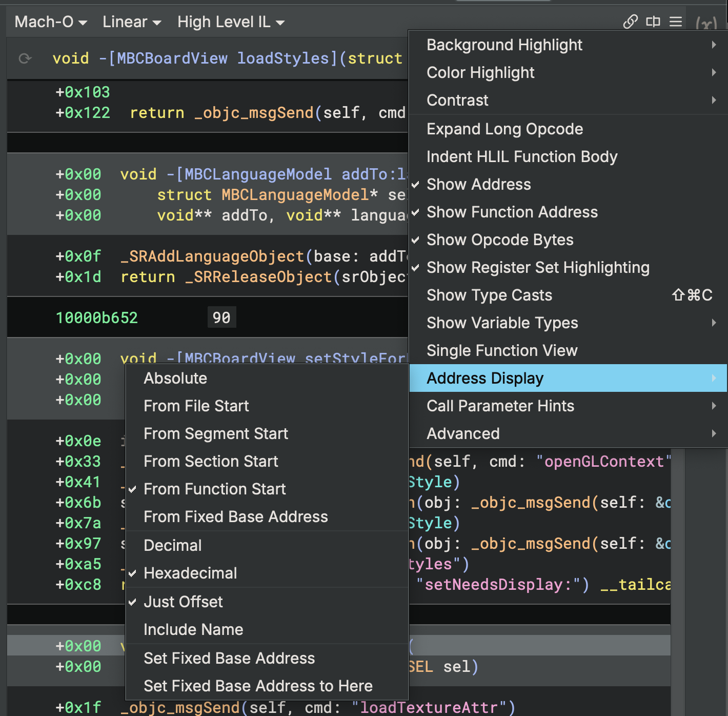Select Decimal address format
The height and width of the screenshot is (716, 728).
[267, 546]
